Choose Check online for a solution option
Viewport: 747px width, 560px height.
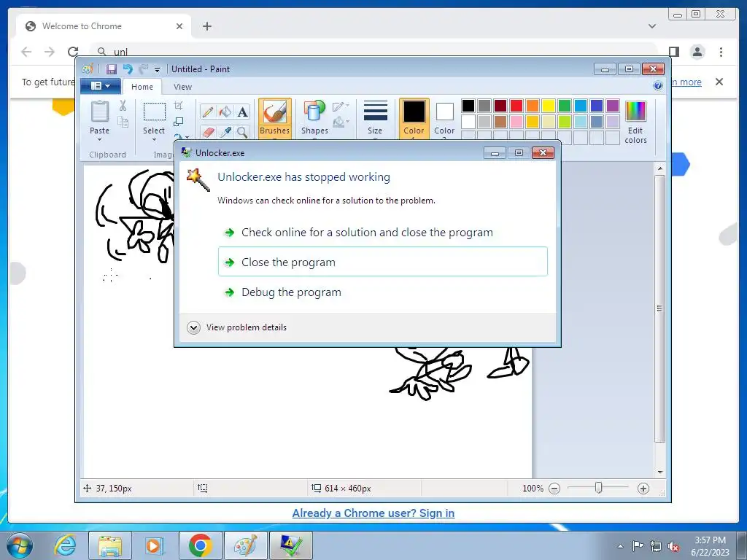tap(382, 233)
